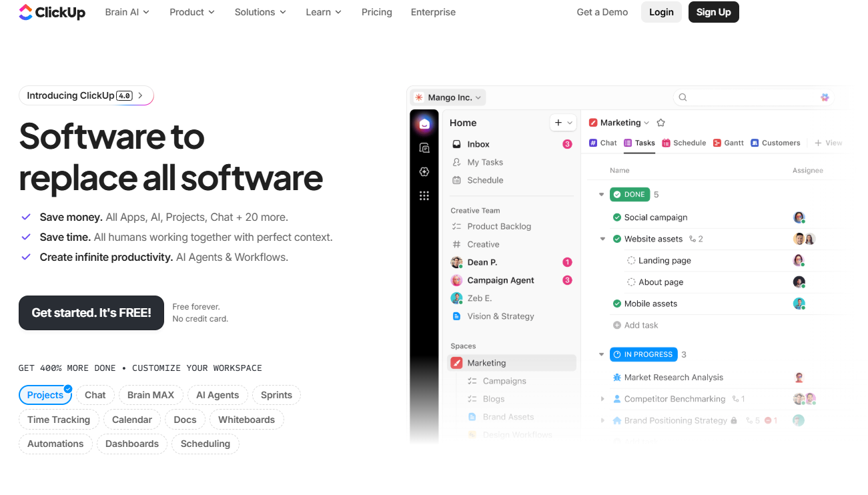Open the Brain AI menu in the top navigation
The width and height of the screenshot is (868, 495).
(x=127, y=12)
